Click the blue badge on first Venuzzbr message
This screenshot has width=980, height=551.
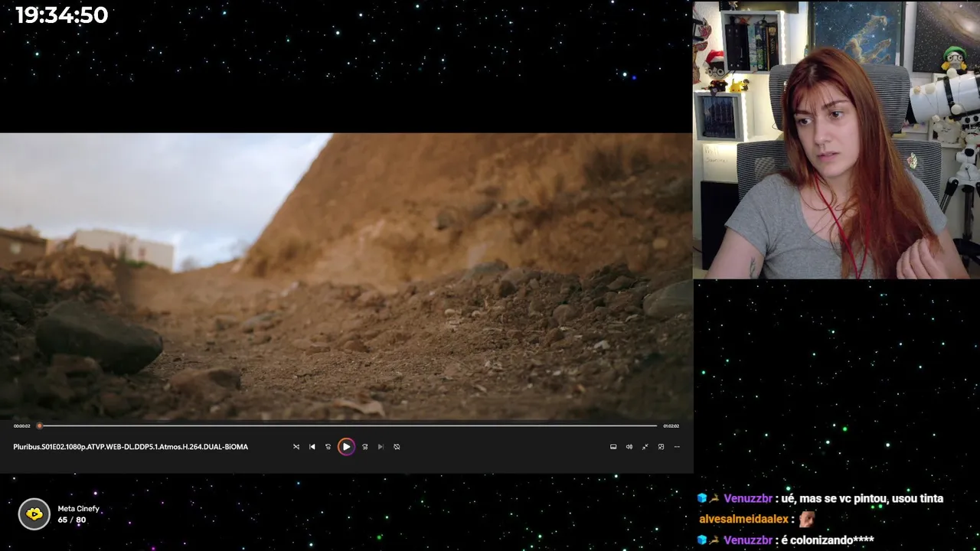701,498
